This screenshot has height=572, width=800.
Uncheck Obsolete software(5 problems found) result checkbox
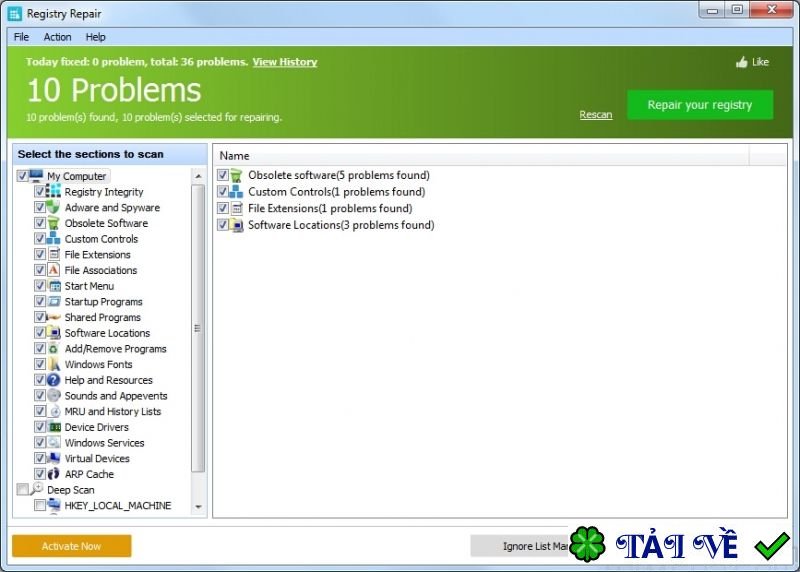click(x=222, y=175)
